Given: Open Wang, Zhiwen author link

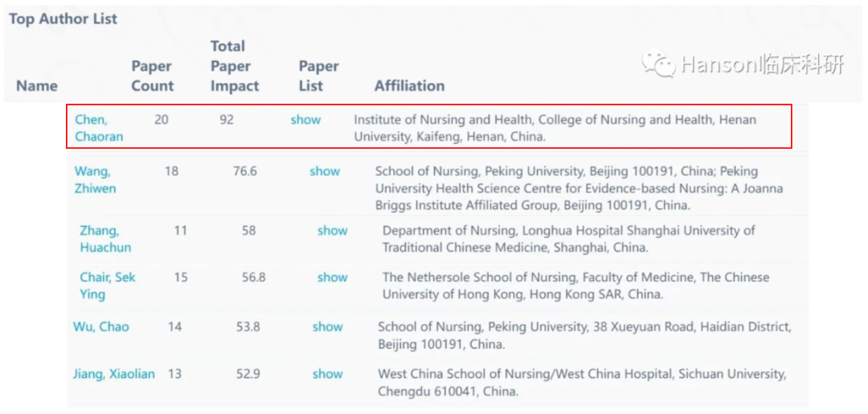Looking at the screenshot, I should point(95,180).
